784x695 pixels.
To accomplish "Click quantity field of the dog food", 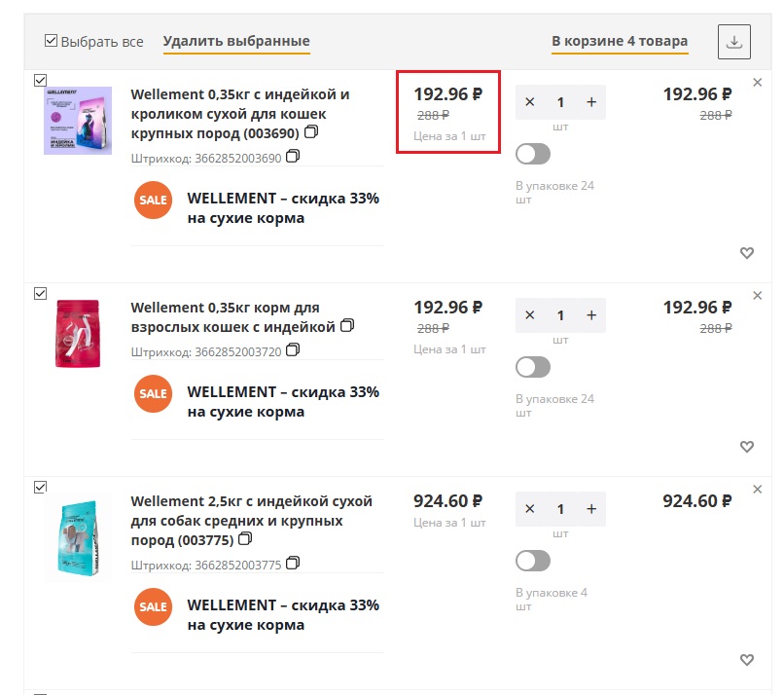I will coord(560,509).
